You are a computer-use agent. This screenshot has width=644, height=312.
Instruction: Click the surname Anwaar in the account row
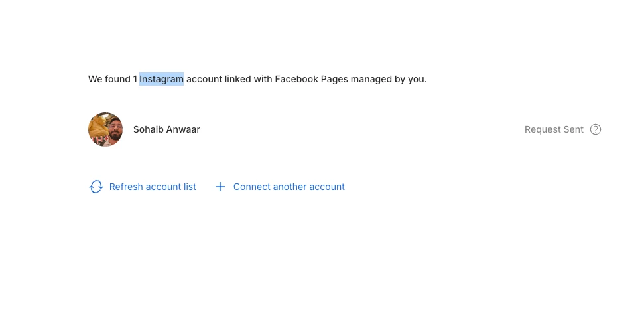(183, 129)
